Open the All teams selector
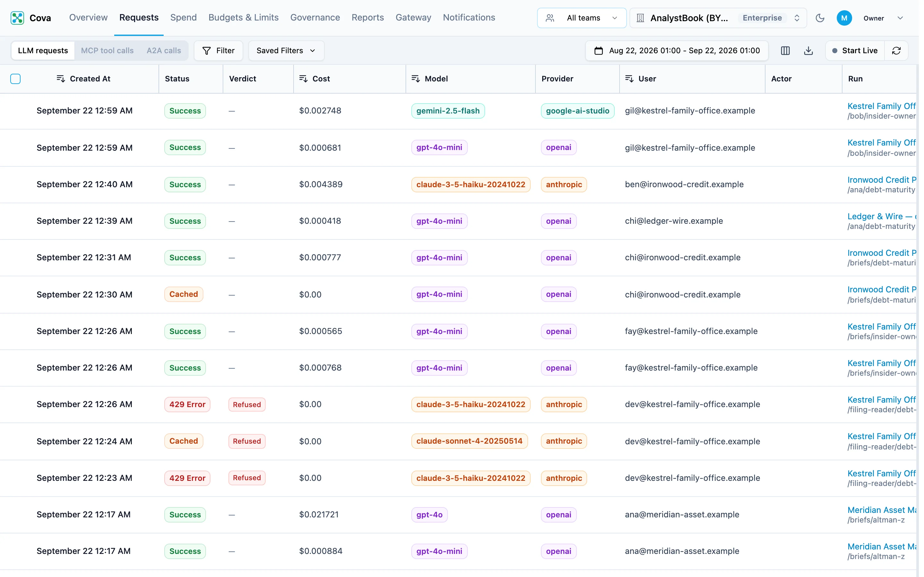 [x=581, y=18]
